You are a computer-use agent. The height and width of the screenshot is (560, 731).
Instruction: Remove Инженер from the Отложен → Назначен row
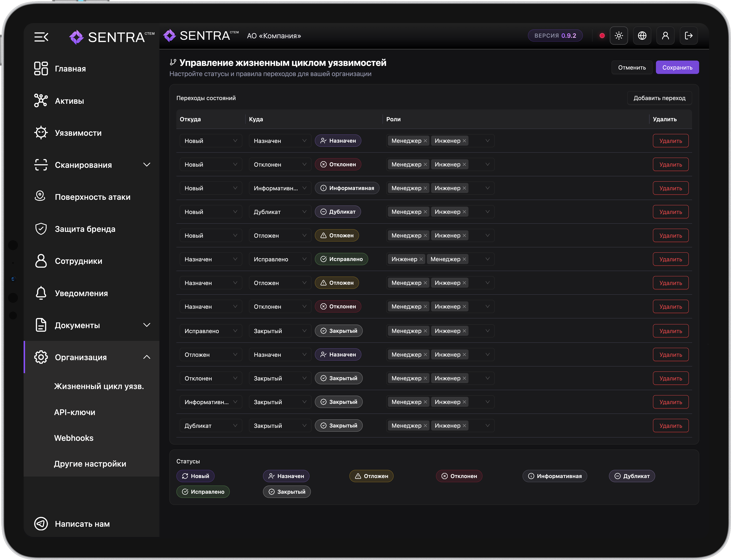coord(464,354)
